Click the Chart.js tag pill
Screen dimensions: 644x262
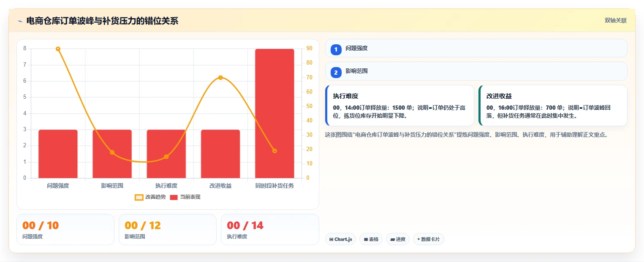pyautogui.click(x=340, y=239)
